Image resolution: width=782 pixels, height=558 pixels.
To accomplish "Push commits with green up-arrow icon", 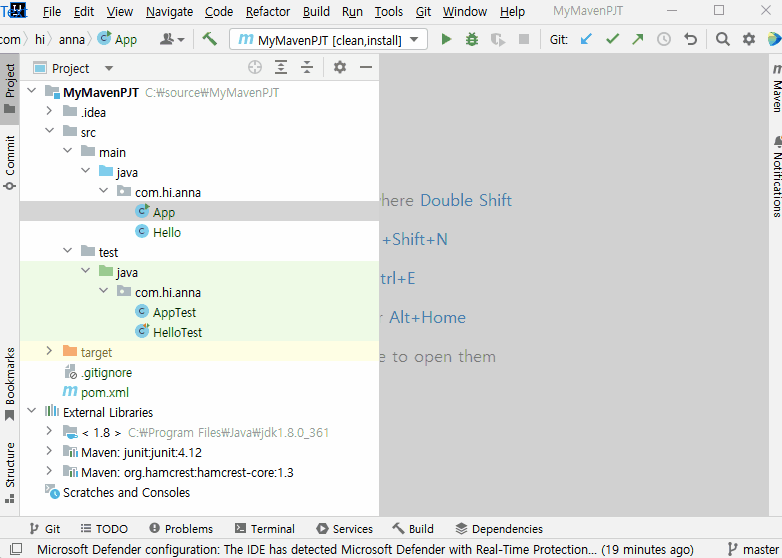I will point(638,39).
